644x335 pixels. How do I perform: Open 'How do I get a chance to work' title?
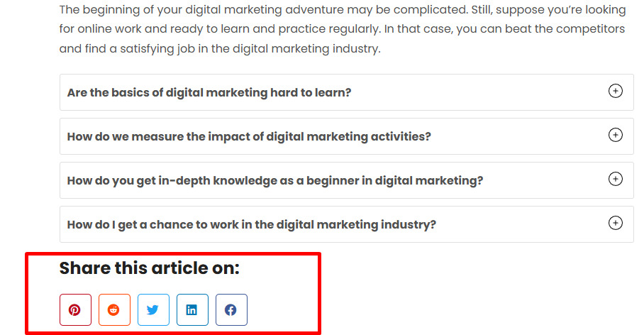point(251,225)
